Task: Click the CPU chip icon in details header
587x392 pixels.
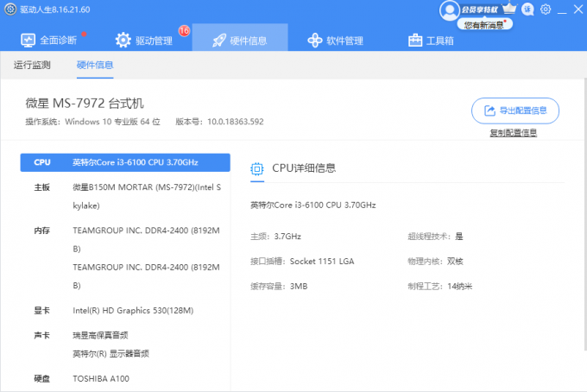Action: tap(257, 169)
